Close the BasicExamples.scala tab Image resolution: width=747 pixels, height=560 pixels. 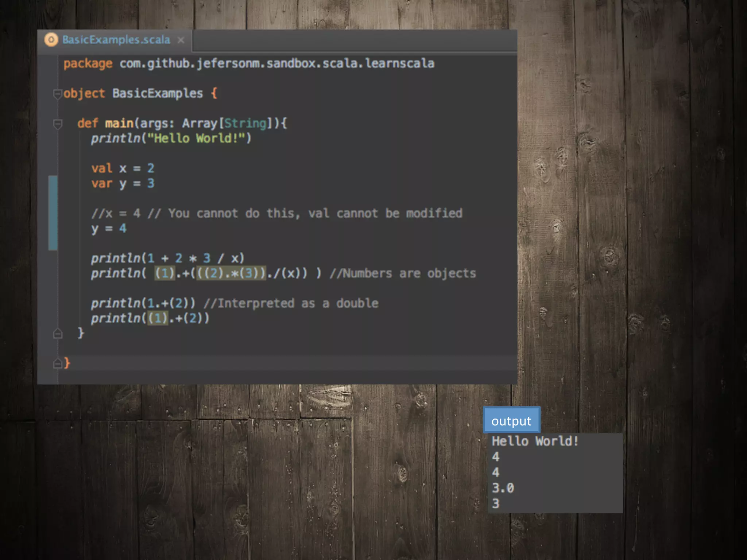coord(181,40)
